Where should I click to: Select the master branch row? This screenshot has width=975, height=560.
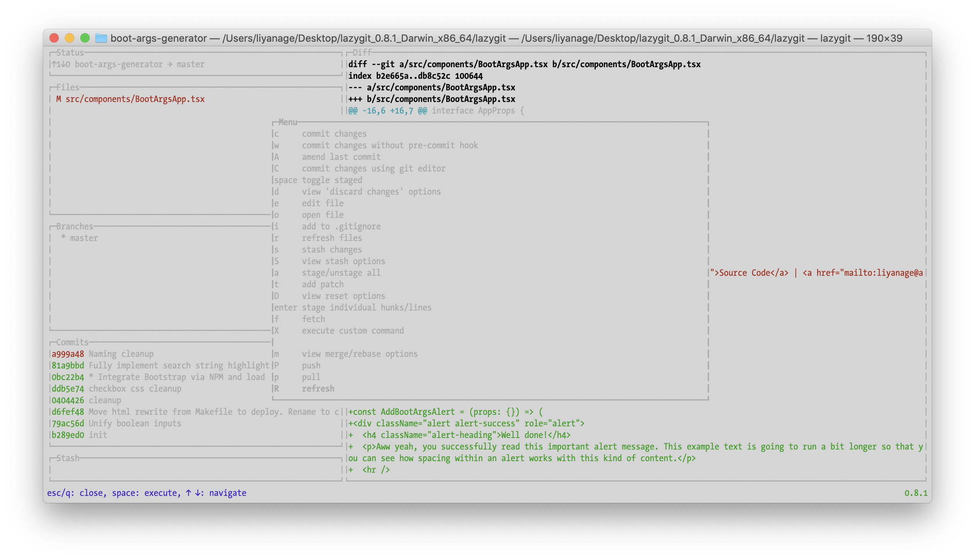pos(80,238)
